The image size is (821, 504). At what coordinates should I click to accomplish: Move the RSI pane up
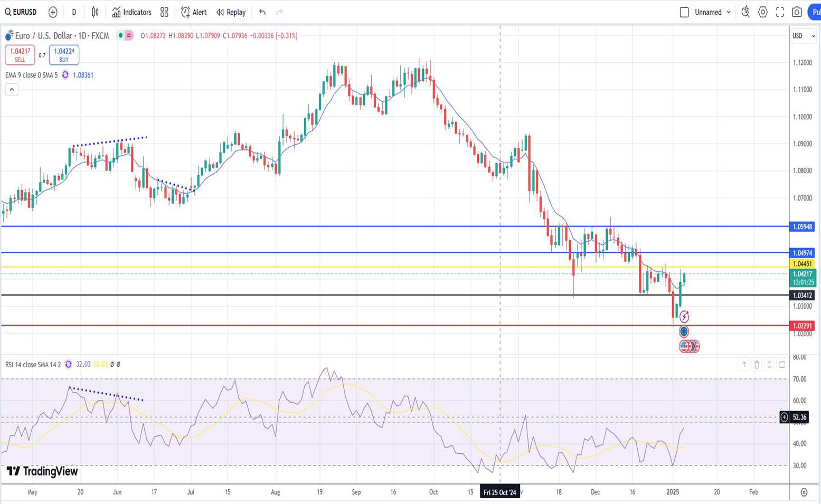pyautogui.click(x=744, y=365)
